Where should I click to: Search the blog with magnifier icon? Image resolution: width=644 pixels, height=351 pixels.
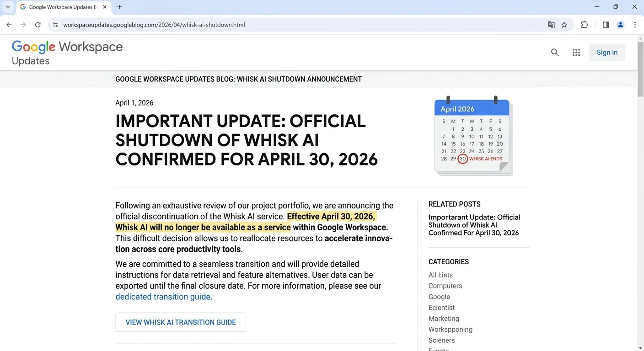(x=555, y=53)
